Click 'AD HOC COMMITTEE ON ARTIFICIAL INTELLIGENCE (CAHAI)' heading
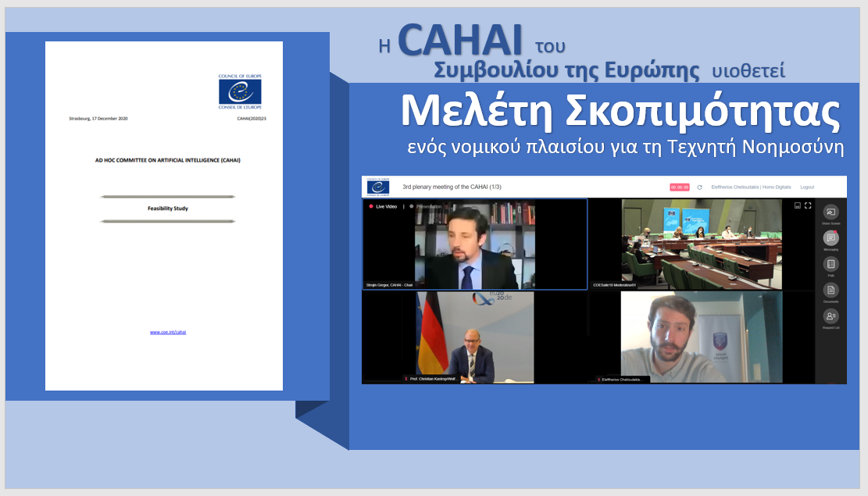This screenshot has height=496, width=868. [168, 161]
